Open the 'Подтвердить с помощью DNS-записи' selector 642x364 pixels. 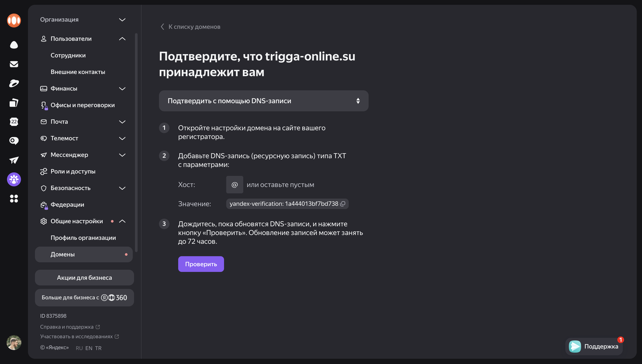coord(264,101)
